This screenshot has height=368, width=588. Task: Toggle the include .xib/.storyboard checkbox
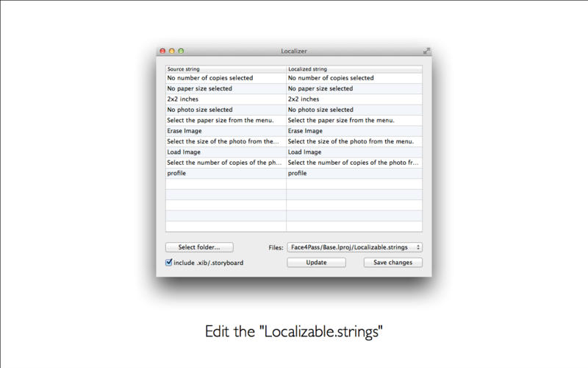(x=169, y=262)
